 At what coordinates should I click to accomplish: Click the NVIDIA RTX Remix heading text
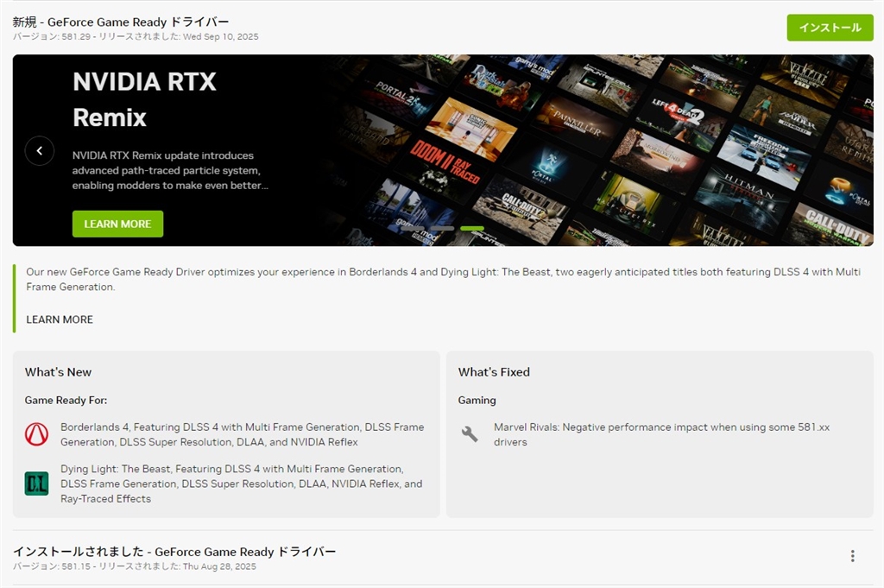point(144,100)
